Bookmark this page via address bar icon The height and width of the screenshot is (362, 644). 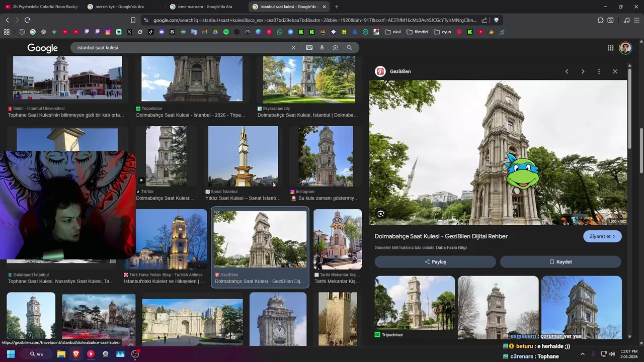133,20
